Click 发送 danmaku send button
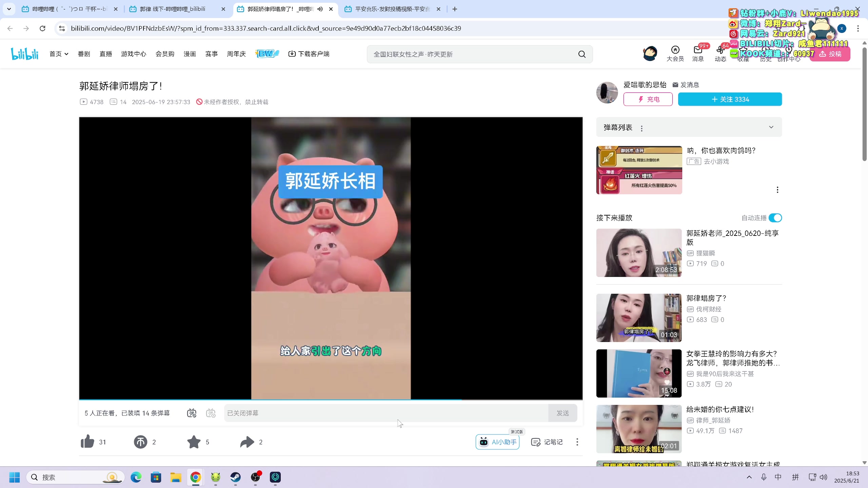Viewport: 868px width, 488px height. coord(563,413)
